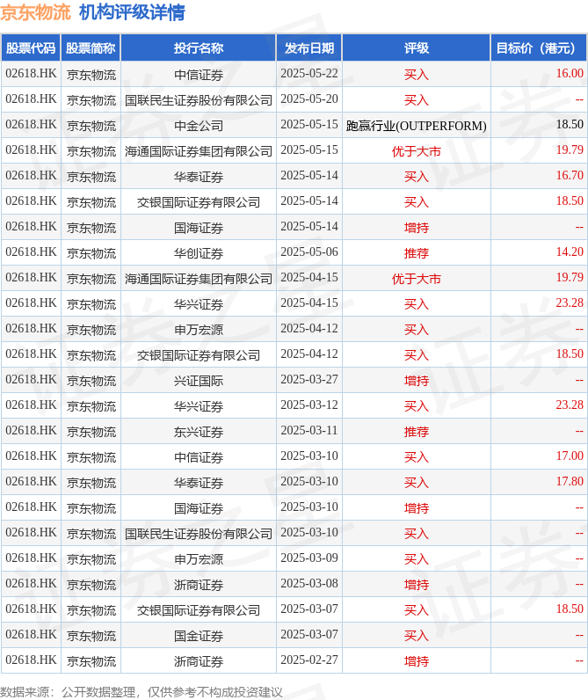Click 国金证券 cell
Image resolution: width=588 pixels, height=700 pixels.
[199, 635]
